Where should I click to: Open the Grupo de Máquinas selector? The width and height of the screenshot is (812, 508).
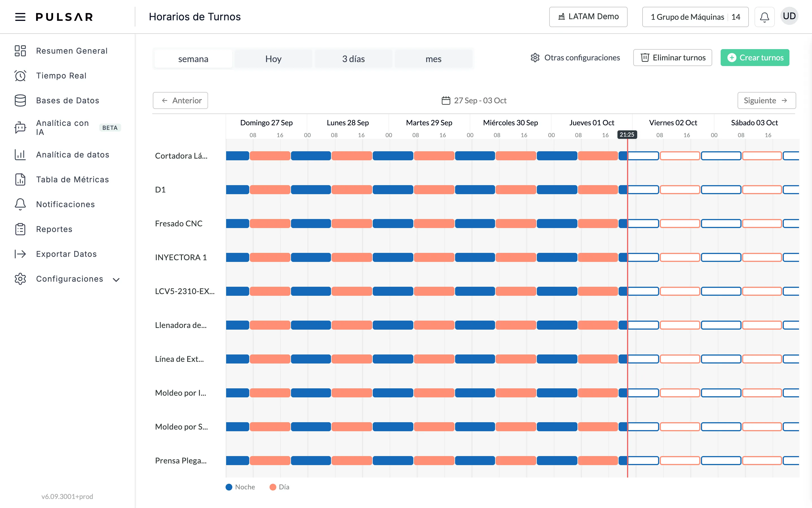(x=695, y=17)
